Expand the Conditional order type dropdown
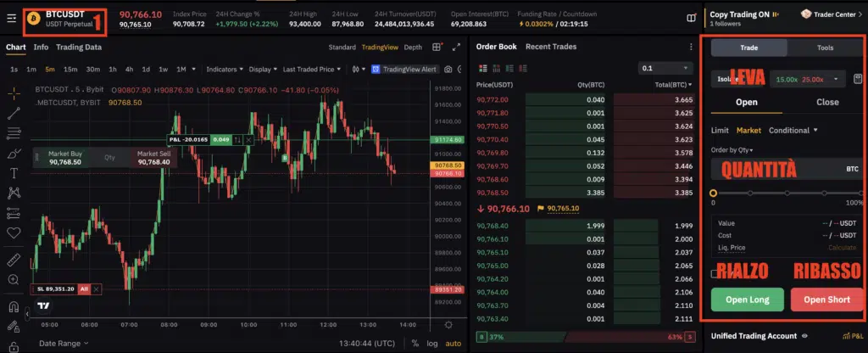Viewport: 868px width, 353px height. tap(793, 130)
